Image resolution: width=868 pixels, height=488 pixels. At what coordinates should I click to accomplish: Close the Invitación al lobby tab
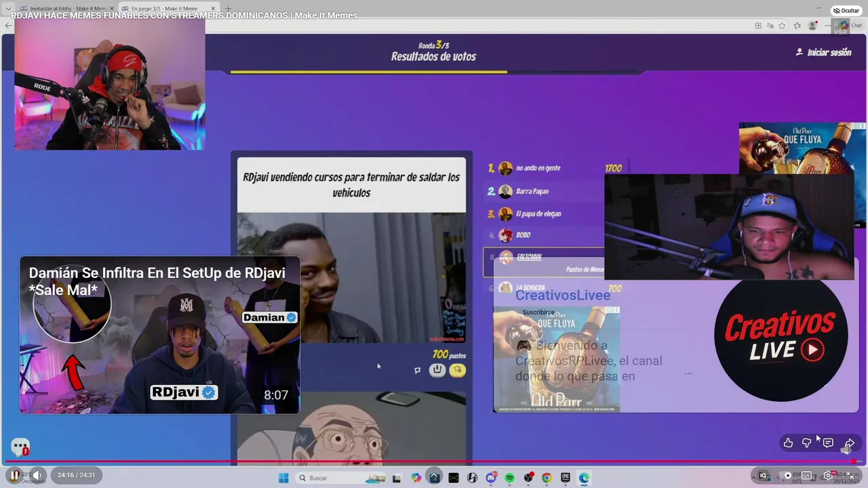pos(112,9)
